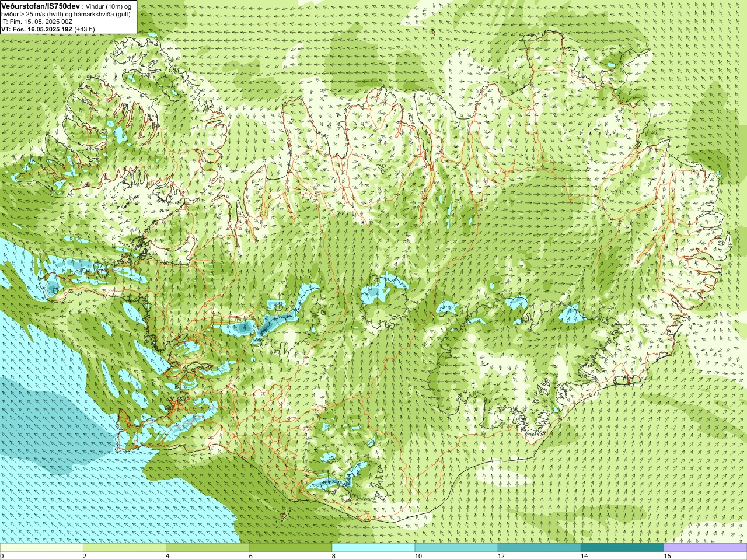This screenshot has width=747, height=560.
Task: Click the '8' tick label on the scale
Action: coord(334,556)
